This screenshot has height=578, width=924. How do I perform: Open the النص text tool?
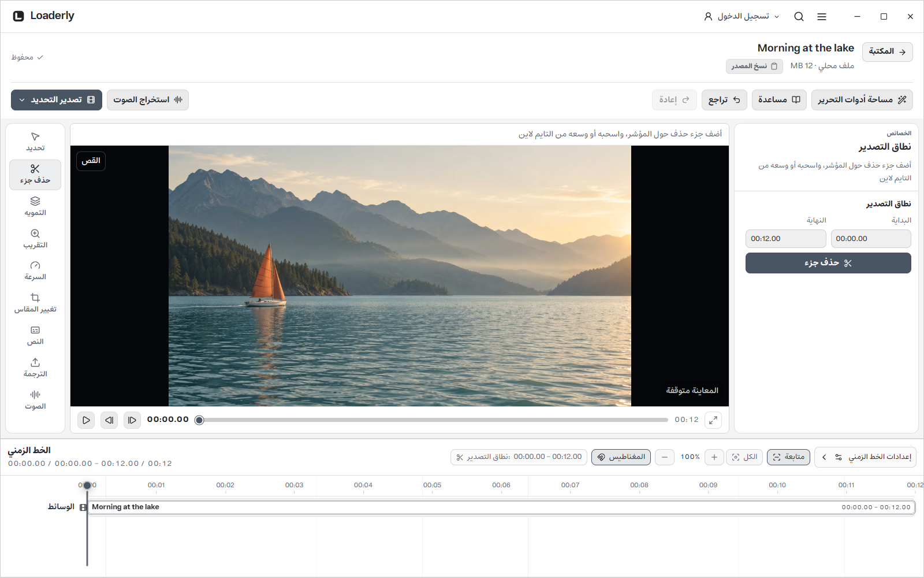tap(35, 336)
